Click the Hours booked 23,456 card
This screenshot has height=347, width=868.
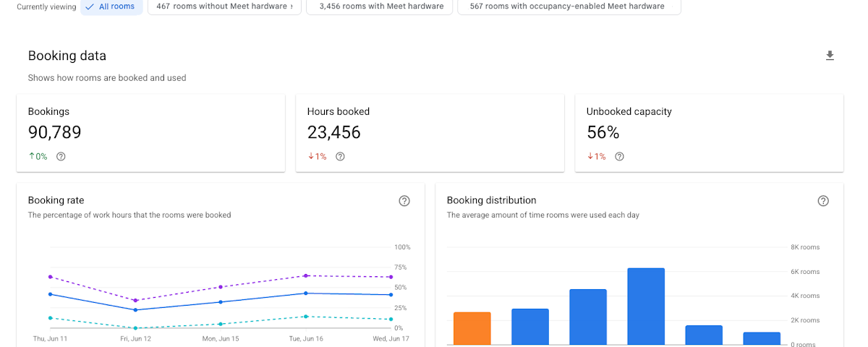[x=430, y=133]
